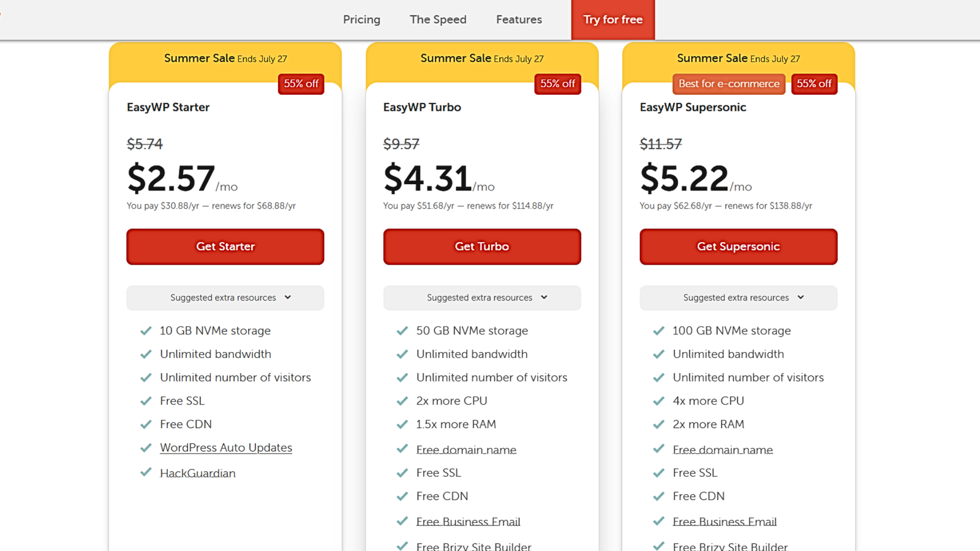The image size is (980, 551).
Task: Click the checkmark beside 2x more RAM
Action: click(x=659, y=424)
